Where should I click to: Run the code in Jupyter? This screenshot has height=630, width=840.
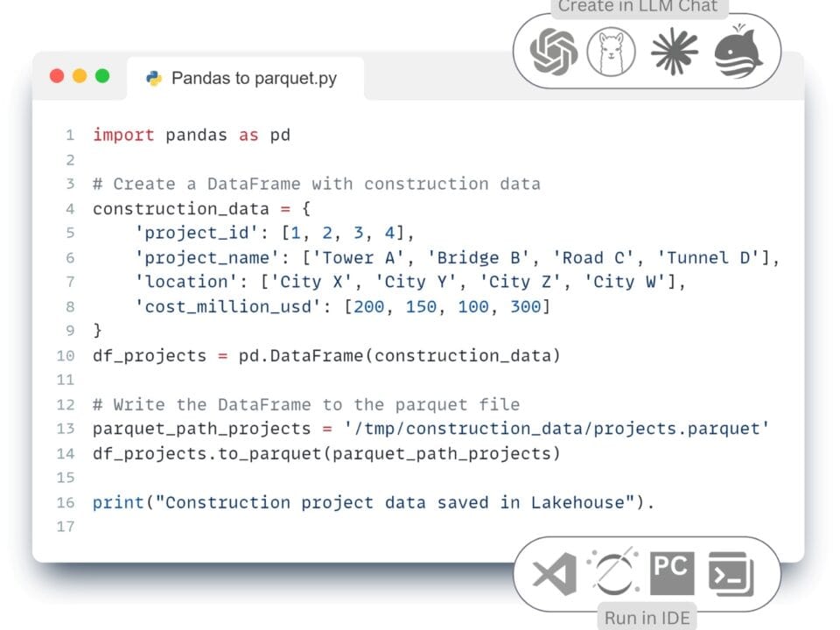pos(613,575)
